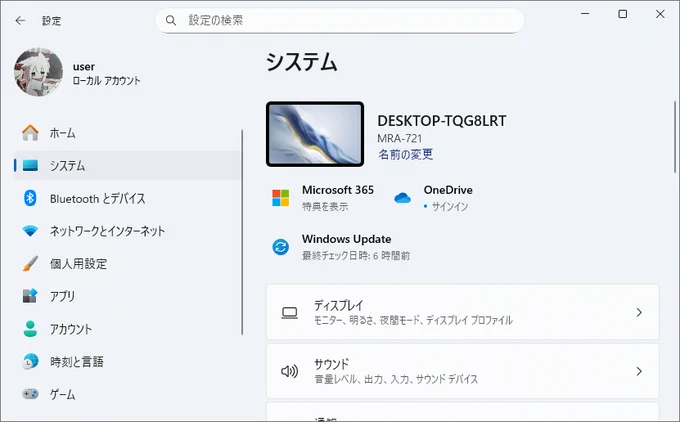Click the user local account name
The height and width of the screenshot is (422, 680).
(84, 67)
